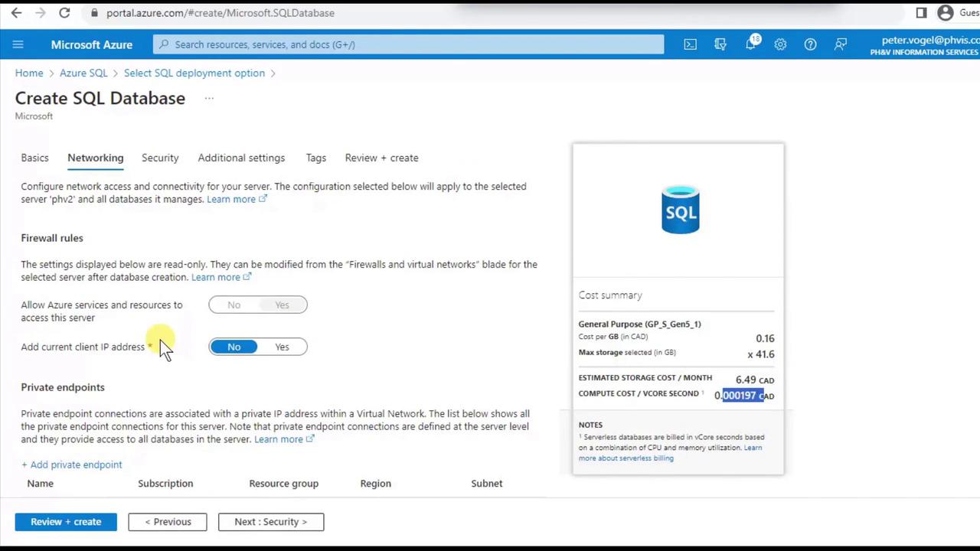Click the Firewall rules heading

coord(52,238)
